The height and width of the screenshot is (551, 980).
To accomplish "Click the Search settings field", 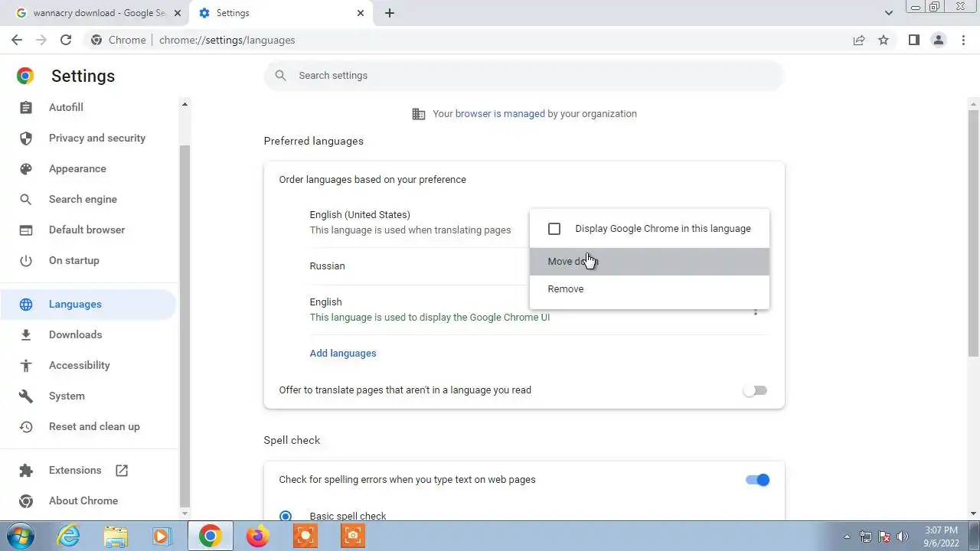I will point(524,76).
